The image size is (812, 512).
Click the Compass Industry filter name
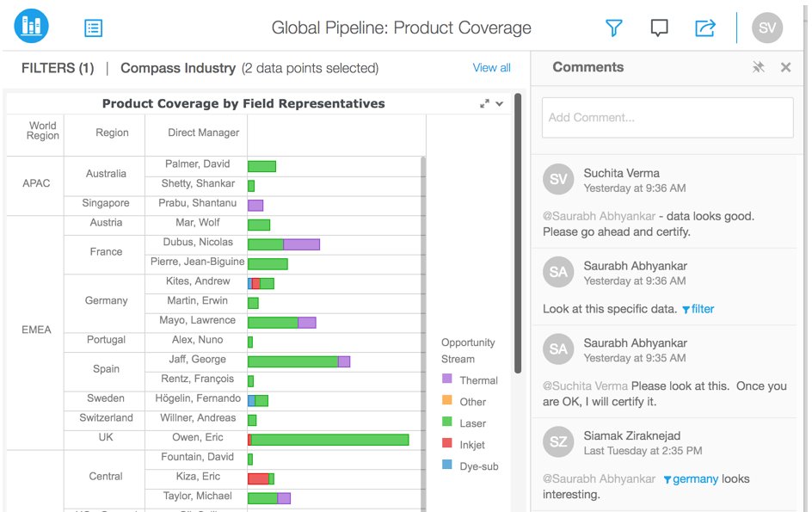(x=177, y=68)
